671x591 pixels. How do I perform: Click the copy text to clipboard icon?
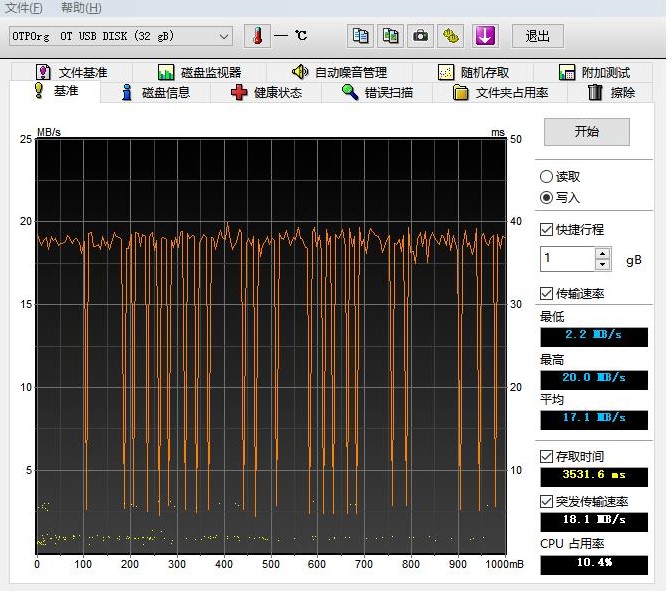point(360,36)
